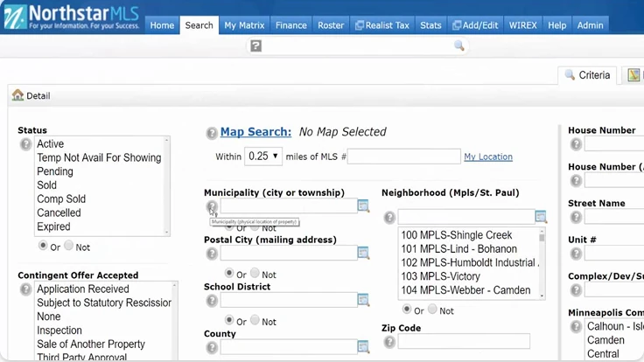
Task: Click the County help icon
Action: pyautogui.click(x=212, y=348)
